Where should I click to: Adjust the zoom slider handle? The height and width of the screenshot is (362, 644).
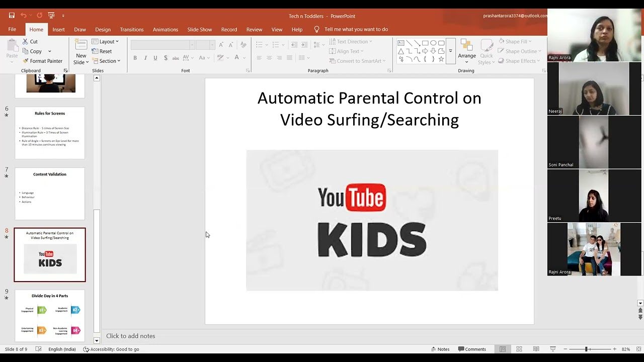tap(586, 349)
